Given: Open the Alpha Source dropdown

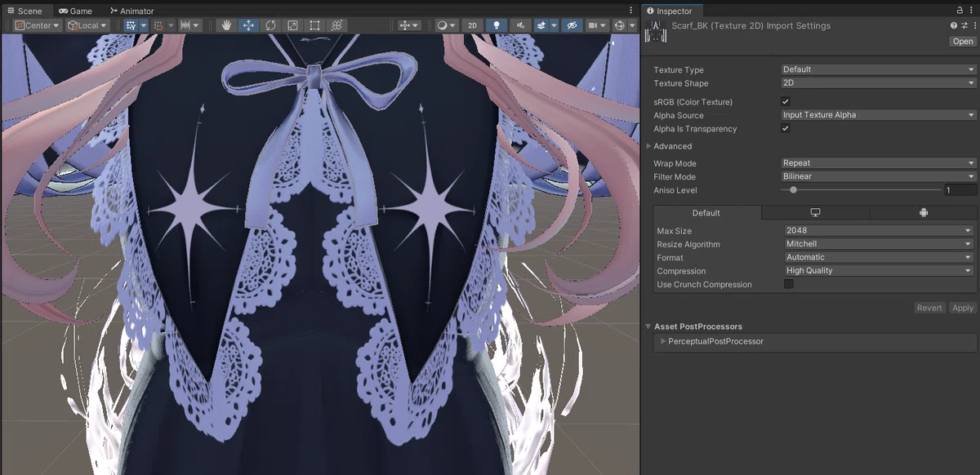Looking at the screenshot, I should (879, 115).
